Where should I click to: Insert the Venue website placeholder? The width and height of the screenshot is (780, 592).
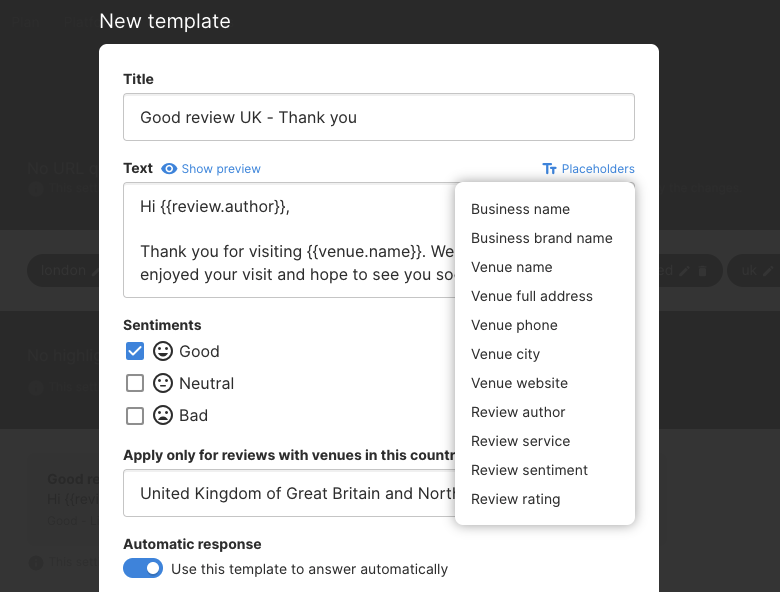click(519, 383)
